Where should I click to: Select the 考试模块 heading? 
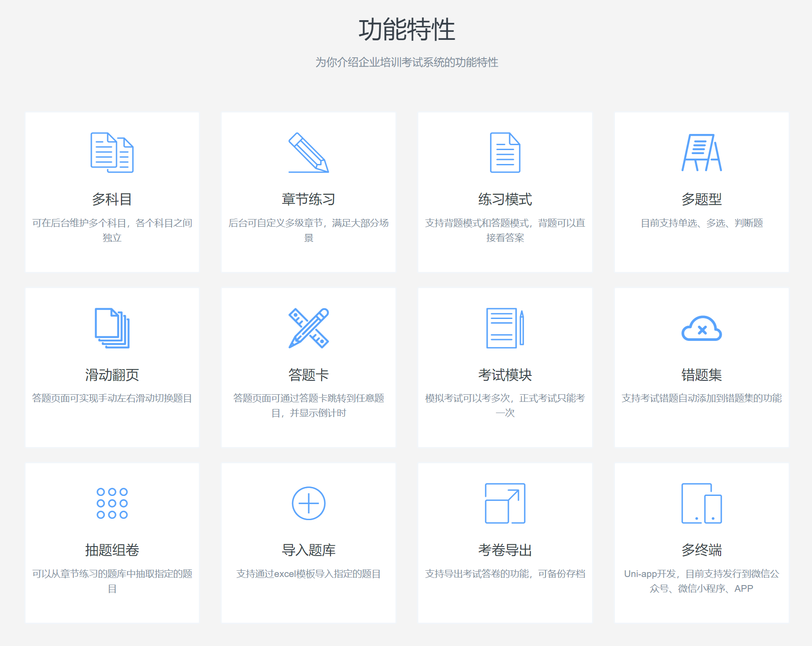pos(505,375)
